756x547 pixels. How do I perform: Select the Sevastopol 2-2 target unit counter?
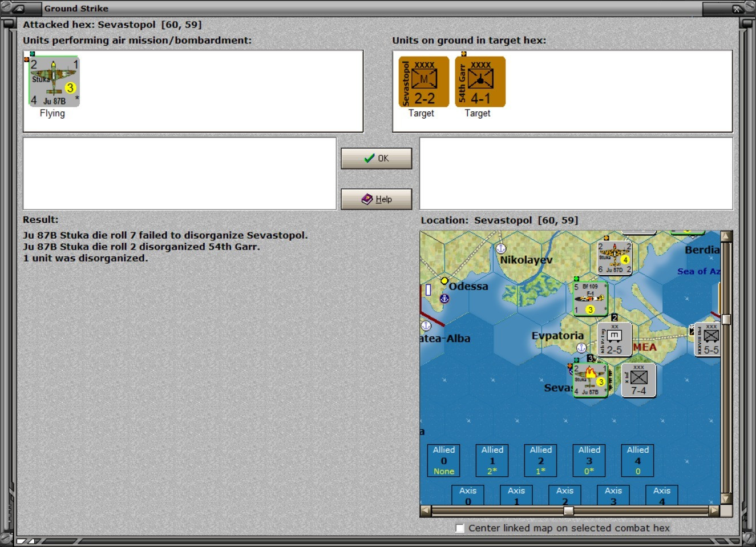click(423, 82)
